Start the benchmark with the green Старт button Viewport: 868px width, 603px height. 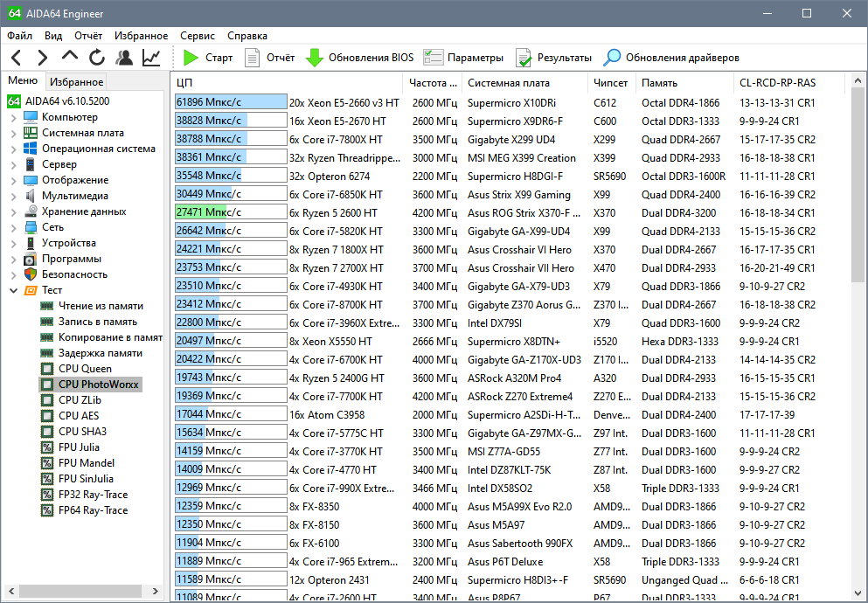(207, 58)
